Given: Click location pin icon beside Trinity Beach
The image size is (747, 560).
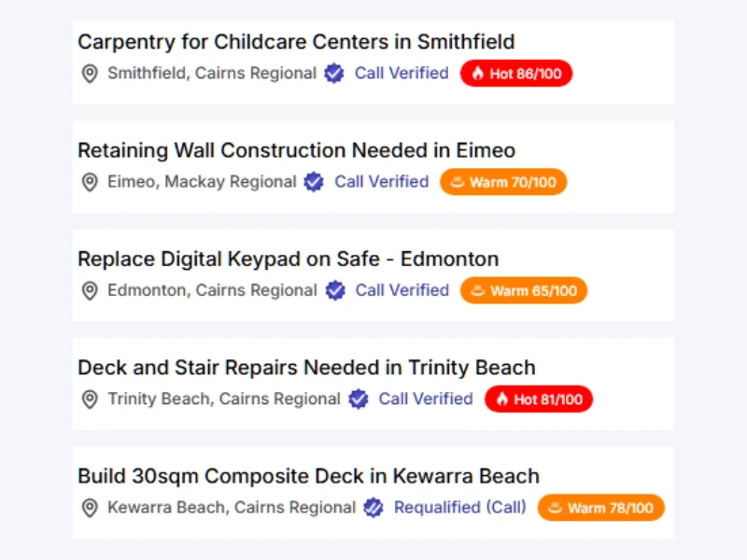Looking at the screenshot, I should 90,399.
